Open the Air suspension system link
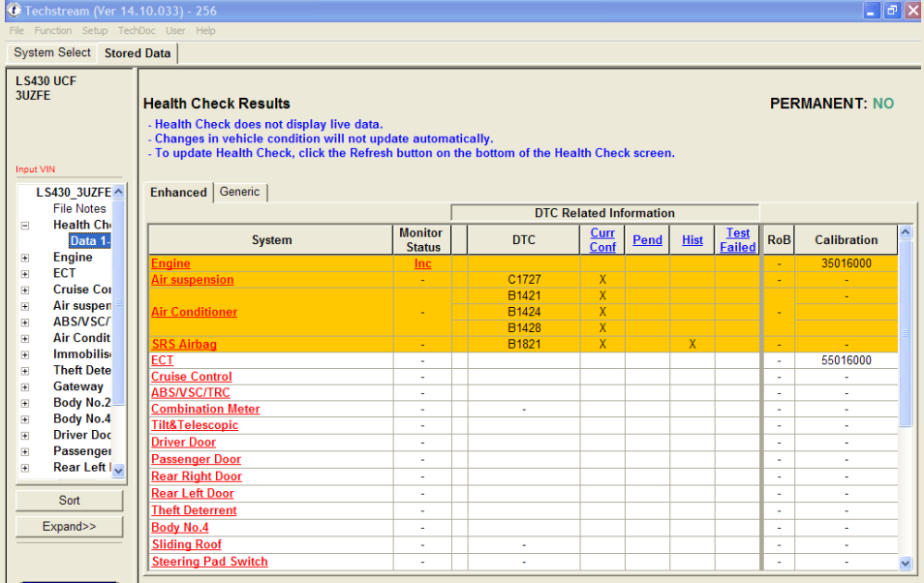The width and height of the screenshot is (924, 583). (192, 280)
